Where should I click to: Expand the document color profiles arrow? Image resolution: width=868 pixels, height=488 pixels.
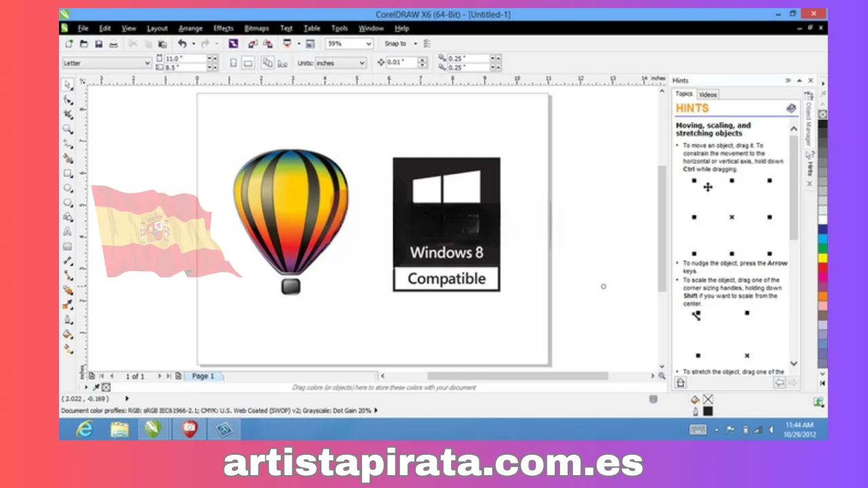pyautogui.click(x=376, y=410)
